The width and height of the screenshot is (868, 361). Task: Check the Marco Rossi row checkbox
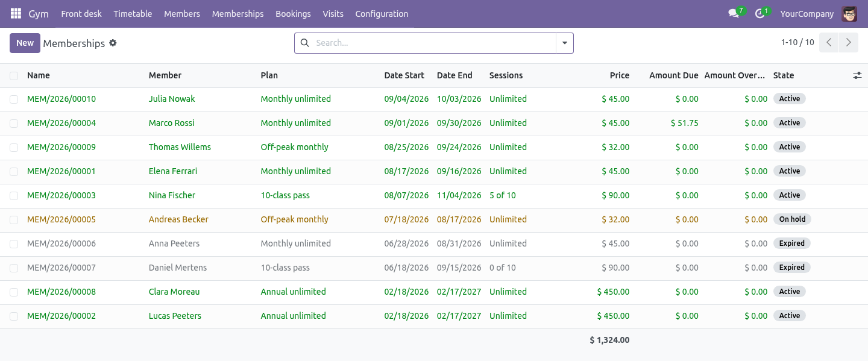14,124
